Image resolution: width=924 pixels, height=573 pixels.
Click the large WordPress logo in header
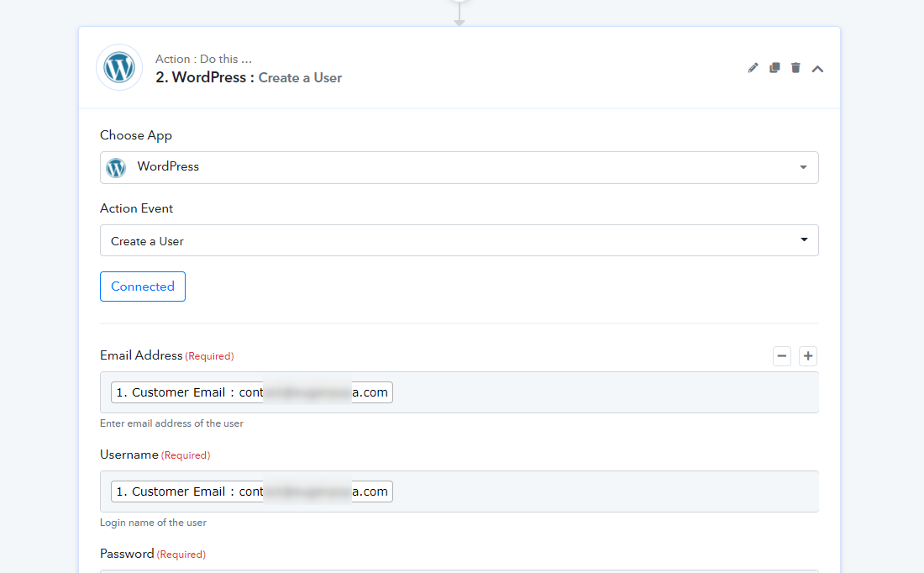[x=119, y=67]
